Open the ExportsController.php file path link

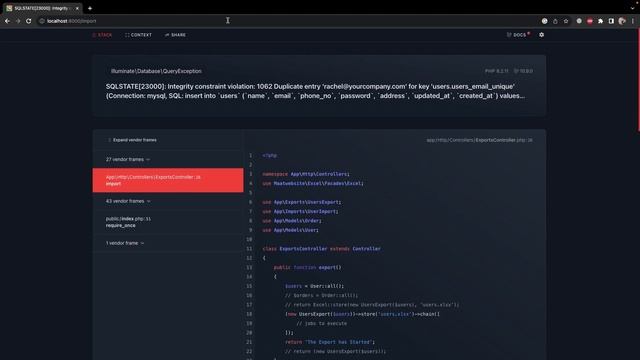[x=479, y=140]
